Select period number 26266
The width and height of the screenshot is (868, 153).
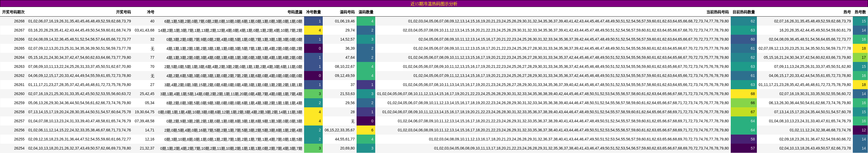(19, 39)
